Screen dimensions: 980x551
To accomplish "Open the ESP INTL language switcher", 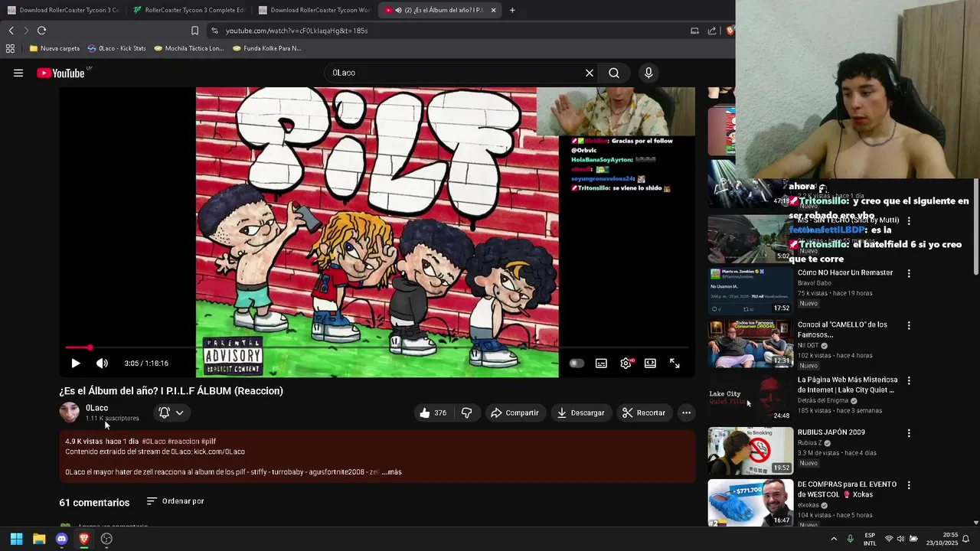I will 870,539.
